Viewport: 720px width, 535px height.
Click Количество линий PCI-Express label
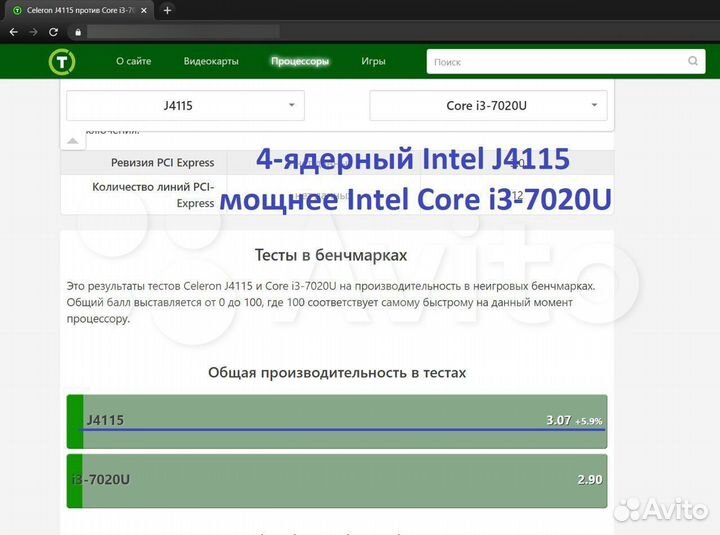[153, 195]
